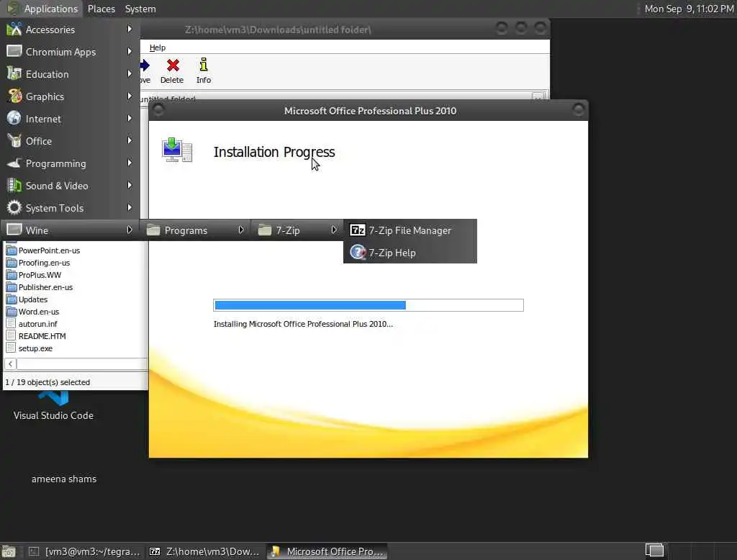The image size is (737, 560).
Task: Click the 7-Zip address bar dropdown
Action: (x=538, y=96)
